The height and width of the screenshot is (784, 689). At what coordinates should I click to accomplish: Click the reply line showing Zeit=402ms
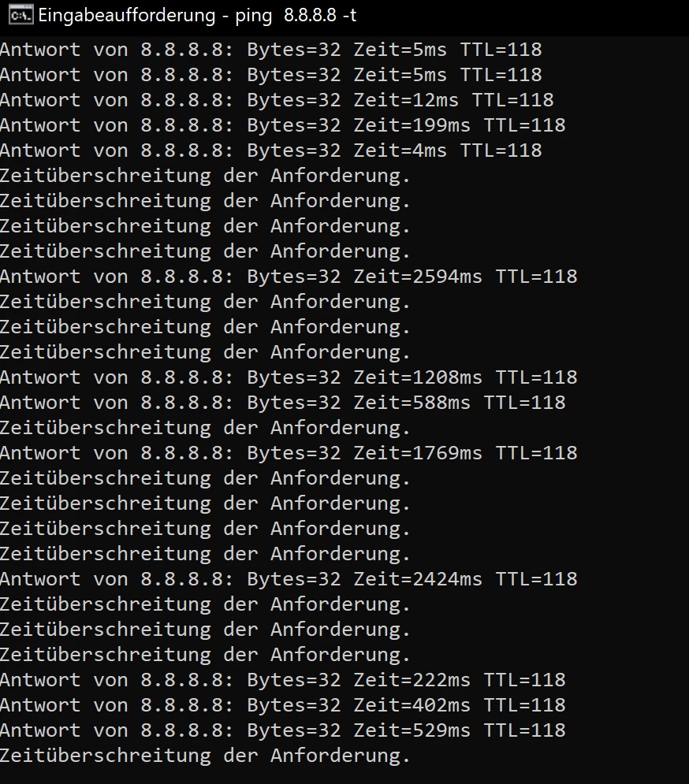click(x=283, y=705)
